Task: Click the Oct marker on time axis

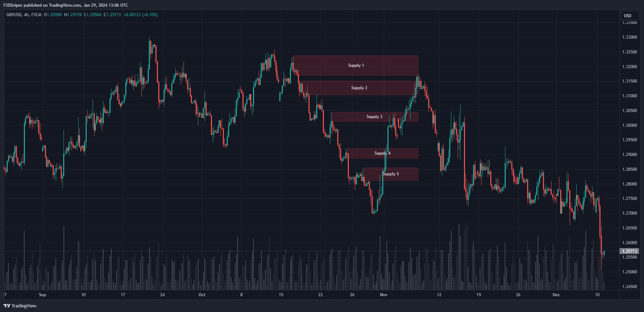Action: coord(202,295)
